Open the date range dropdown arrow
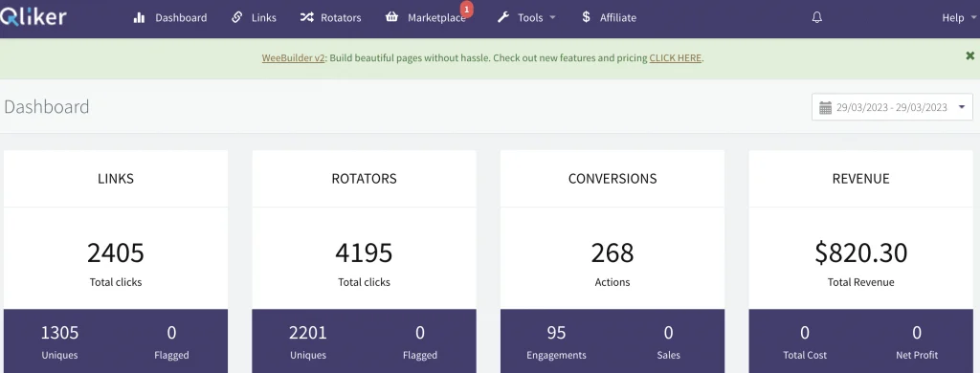980x373 pixels. click(962, 107)
